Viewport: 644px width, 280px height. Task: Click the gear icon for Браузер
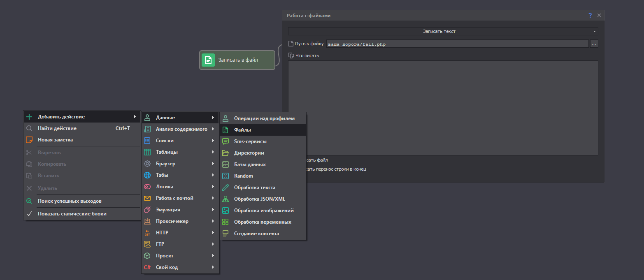point(147,164)
